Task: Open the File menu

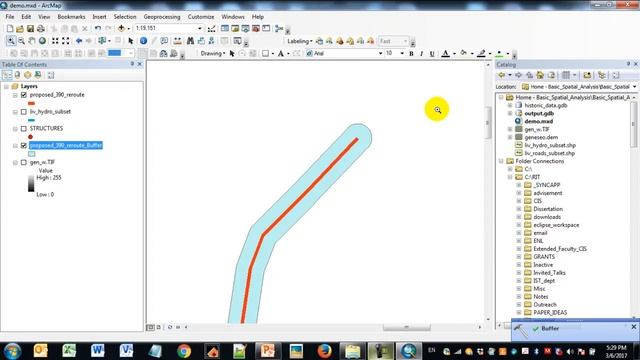Action: pos(10,17)
